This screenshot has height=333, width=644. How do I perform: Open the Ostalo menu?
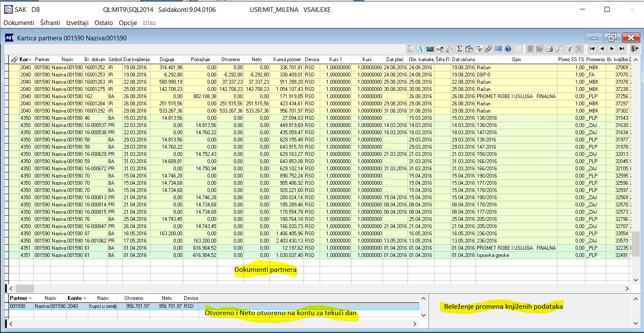point(104,23)
